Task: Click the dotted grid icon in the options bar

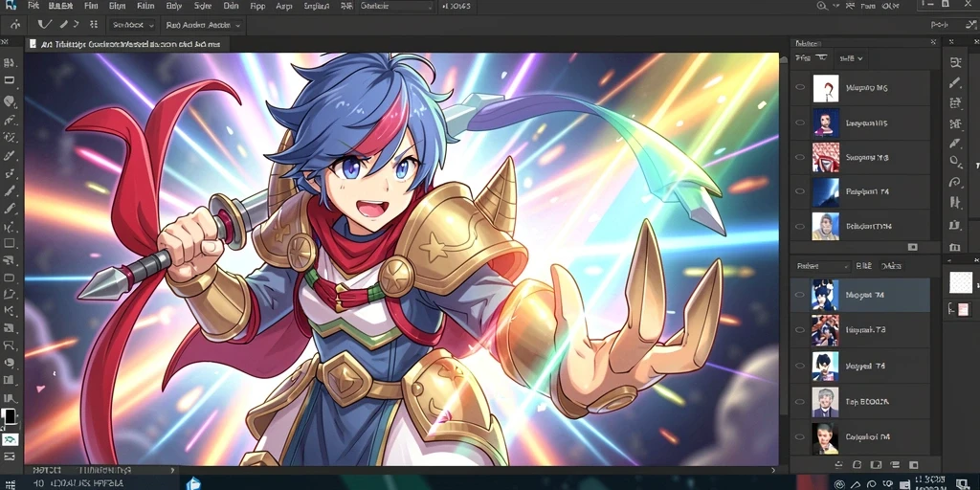Action: click(94, 25)
